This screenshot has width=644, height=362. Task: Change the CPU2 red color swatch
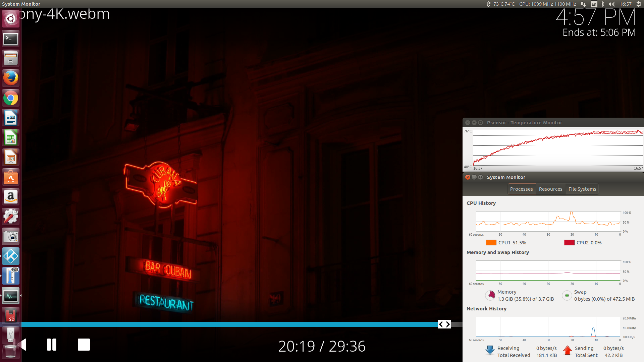coord(569,243)
